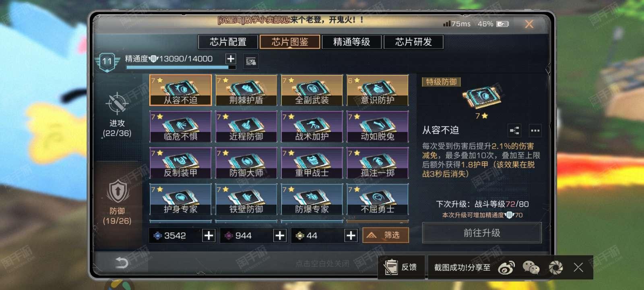The image size is (644, 290).
Task: Select the 荆棘护盾 chip thumbnail
Action: click(x=246, y=90)
